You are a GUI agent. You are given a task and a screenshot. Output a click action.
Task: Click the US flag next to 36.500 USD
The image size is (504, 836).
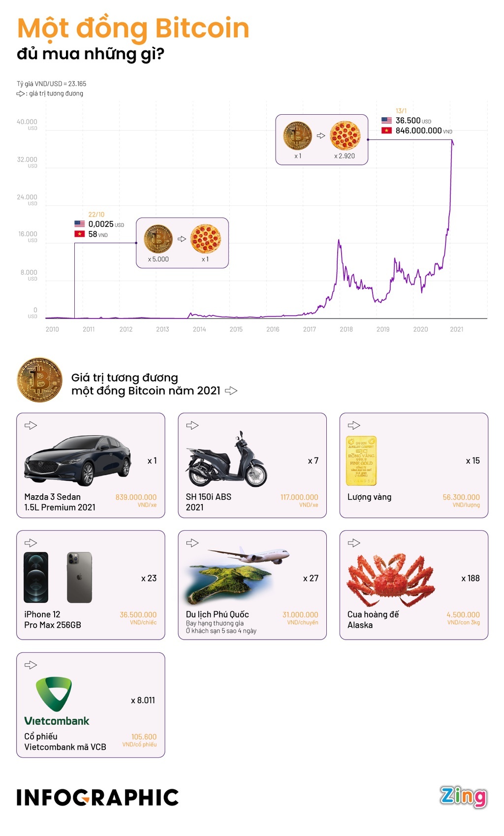tap(386, 121)
